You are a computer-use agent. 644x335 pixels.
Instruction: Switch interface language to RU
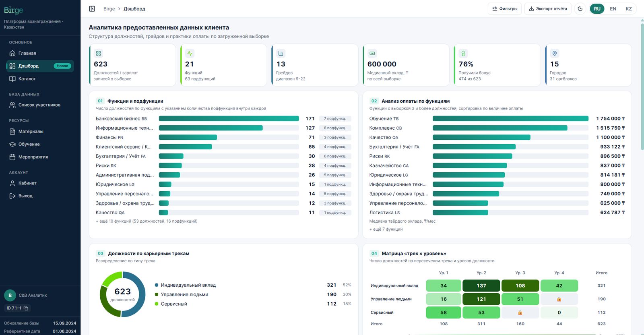[597, 9]
